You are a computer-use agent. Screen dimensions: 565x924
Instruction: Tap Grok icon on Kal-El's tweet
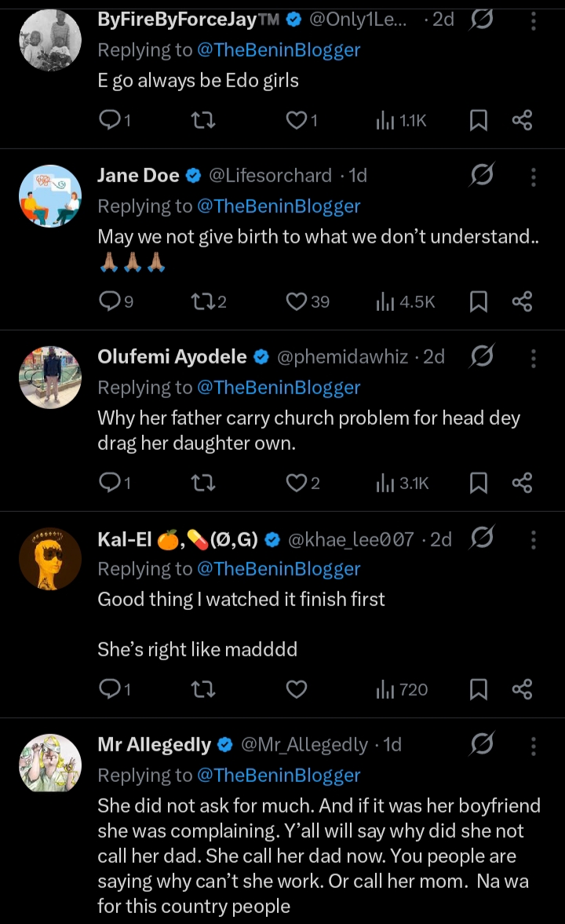pos(480,539)
